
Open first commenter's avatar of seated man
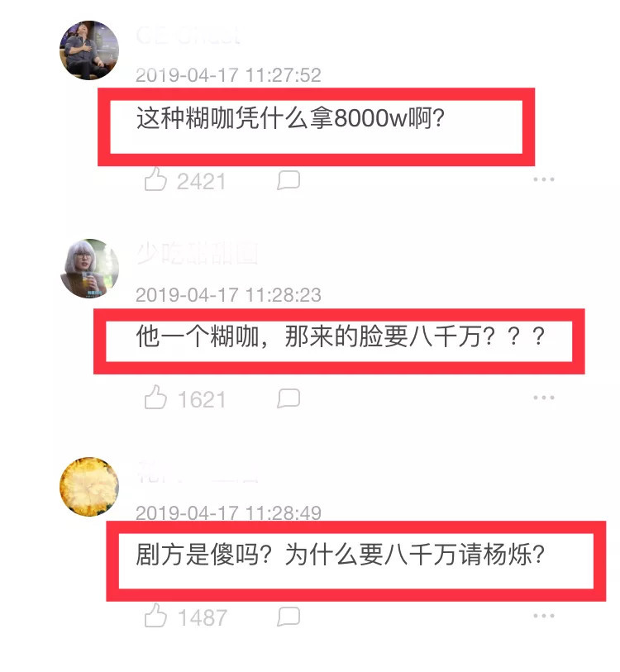pyautogui.click(x=88, y=50)
